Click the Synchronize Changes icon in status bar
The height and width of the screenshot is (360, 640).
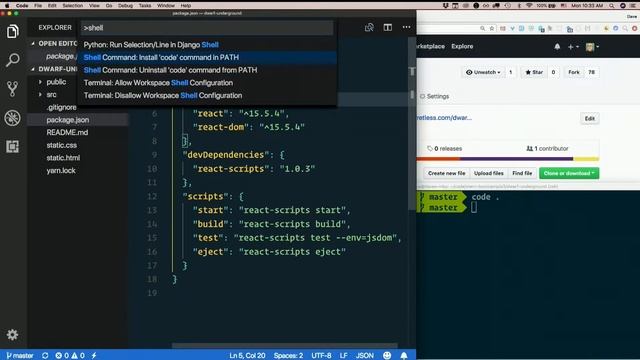(45, 356)
